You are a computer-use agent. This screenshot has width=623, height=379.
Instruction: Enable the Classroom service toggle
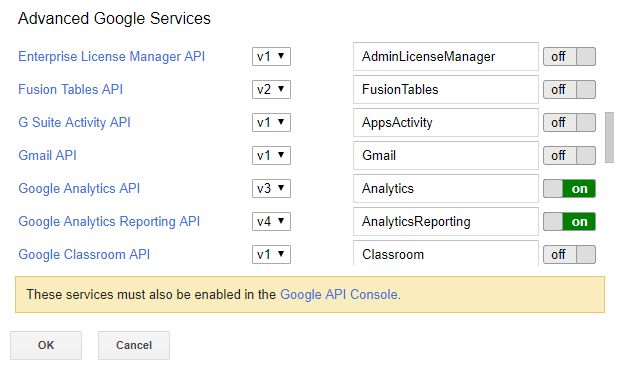tap(569, 254)
